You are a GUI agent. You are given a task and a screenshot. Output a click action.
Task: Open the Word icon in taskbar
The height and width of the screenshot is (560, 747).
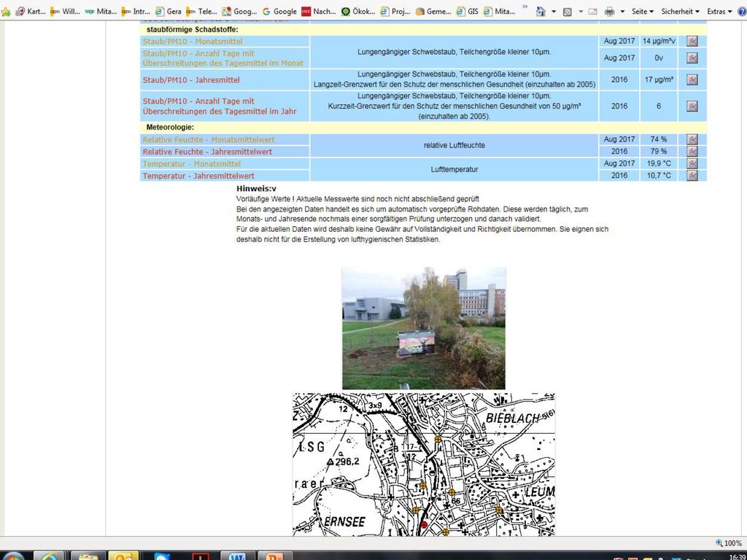[x=237, y=555]
